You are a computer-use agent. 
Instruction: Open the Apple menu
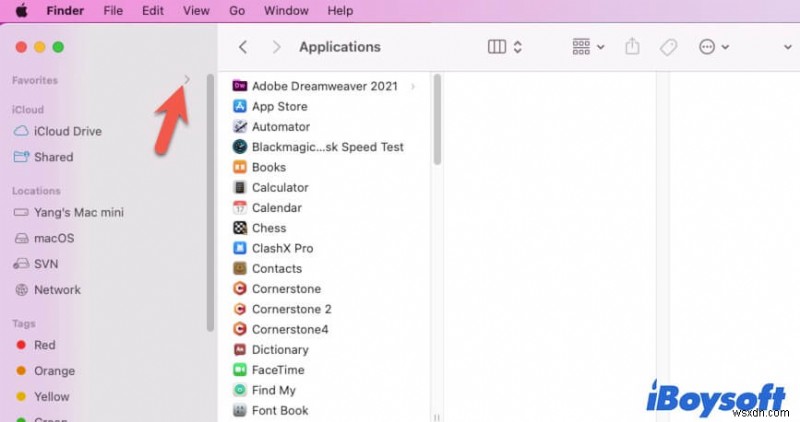(21, 11)
